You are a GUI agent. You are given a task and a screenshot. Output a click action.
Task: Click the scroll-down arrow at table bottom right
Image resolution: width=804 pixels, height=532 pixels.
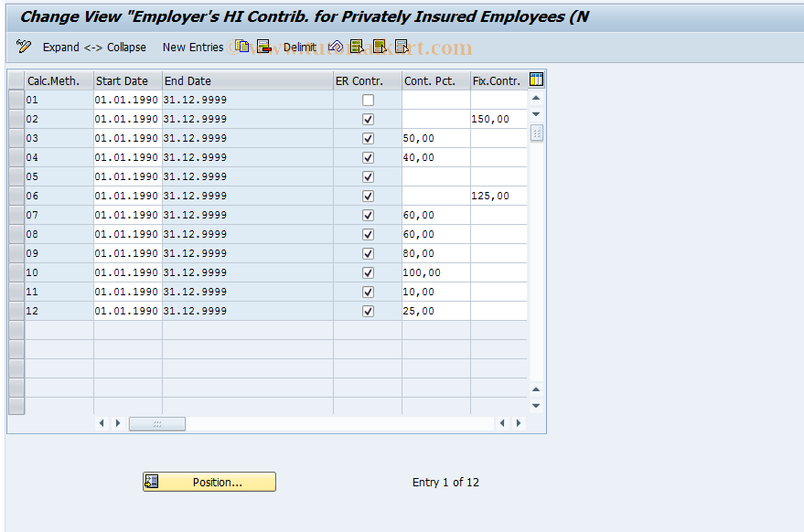536,405
